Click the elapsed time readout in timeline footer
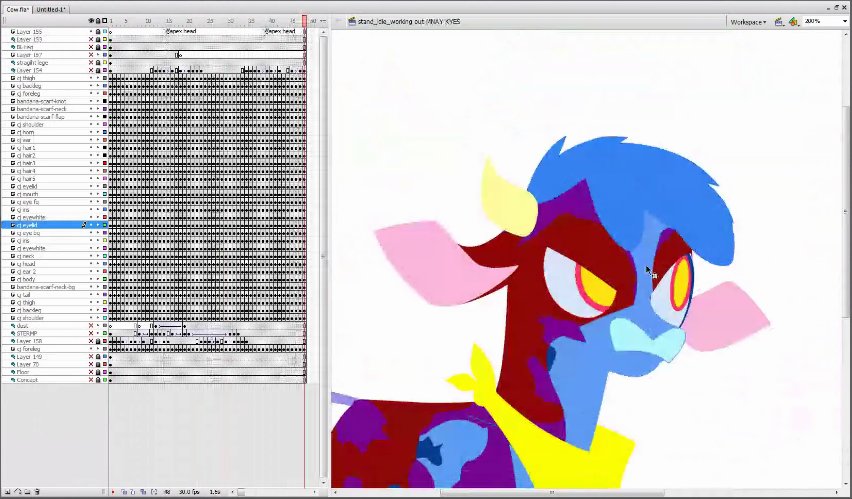The width and height of the screenshot is (852, 499). coord(215,492)
